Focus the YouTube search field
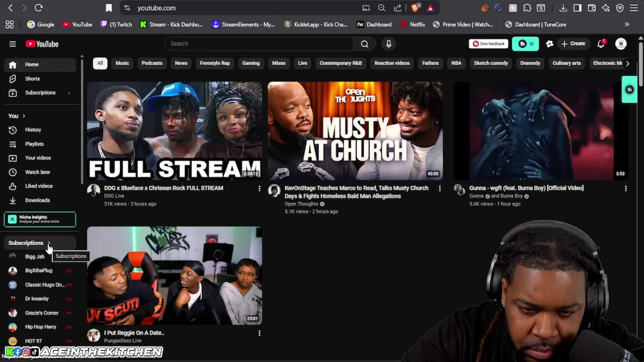Screen dimensions: 644x362 click(x=259, y=44)
